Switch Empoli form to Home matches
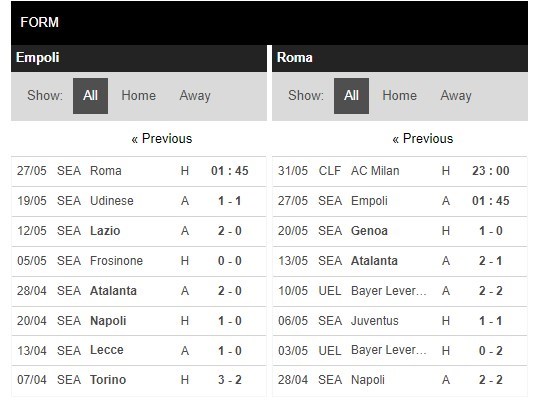The height and width of the screenshot is (412, 535). click(139, 95)
